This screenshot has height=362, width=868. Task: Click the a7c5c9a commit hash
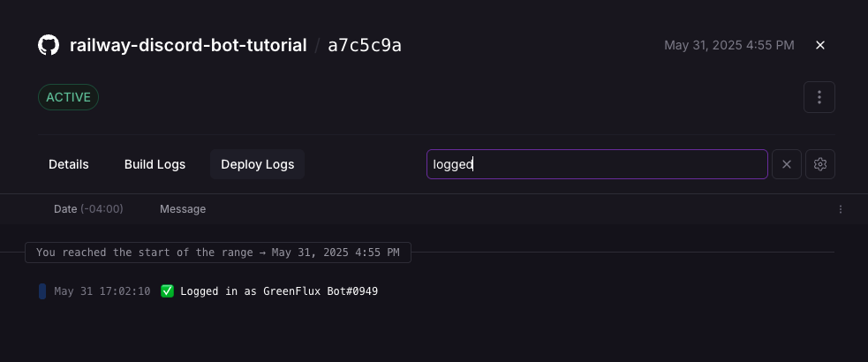[x=365, y=45]
